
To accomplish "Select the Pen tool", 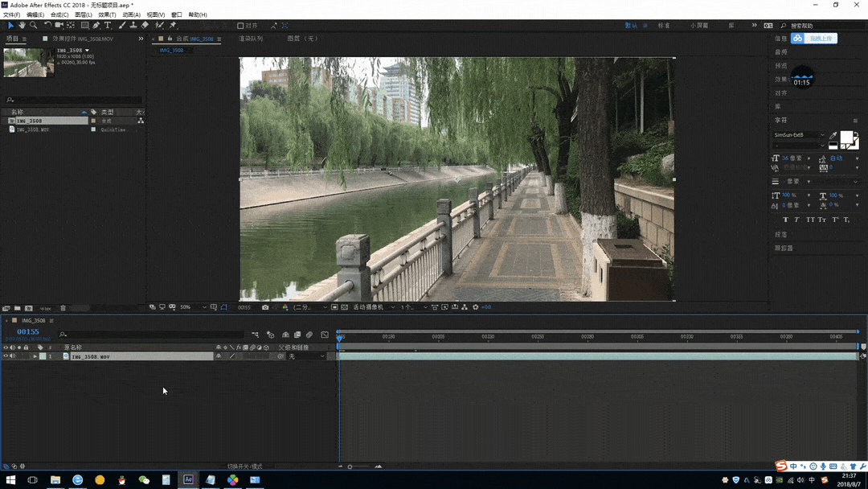I will [96, 26].
